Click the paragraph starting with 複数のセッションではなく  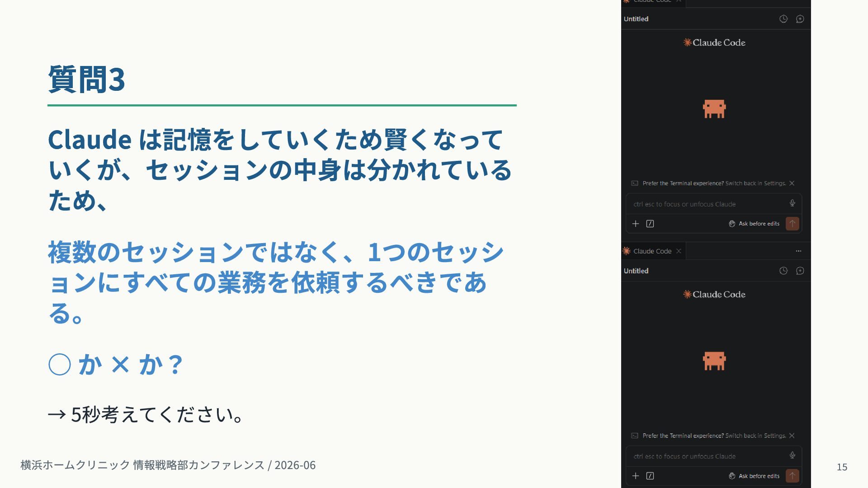pyautogui.click(x=276, y=282)
